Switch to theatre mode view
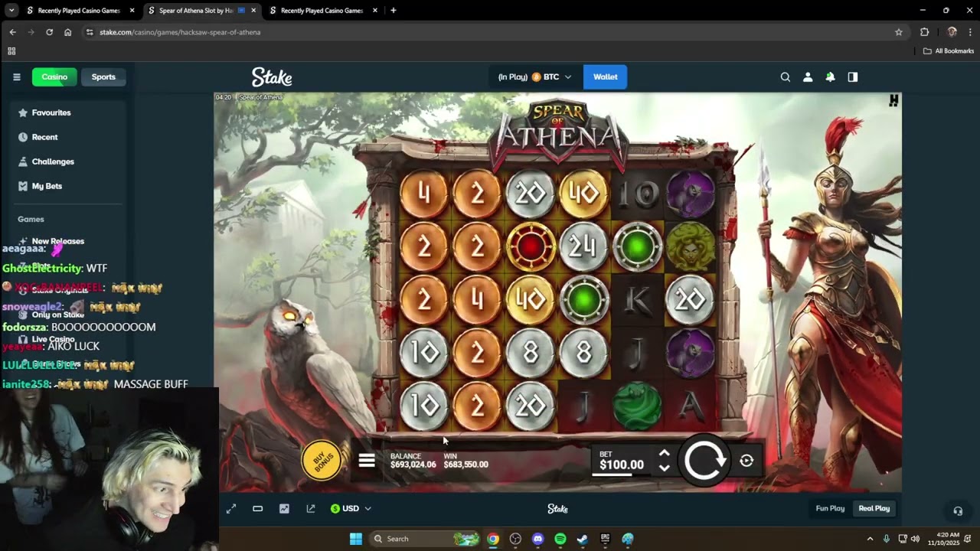This screenshot has width=980, height=551. [257, 508]
